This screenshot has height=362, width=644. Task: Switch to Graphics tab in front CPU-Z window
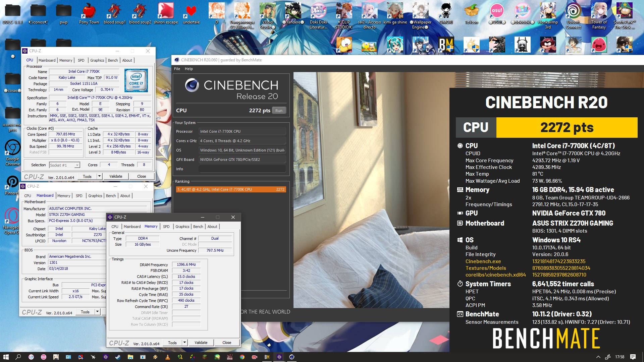point(182,227)
